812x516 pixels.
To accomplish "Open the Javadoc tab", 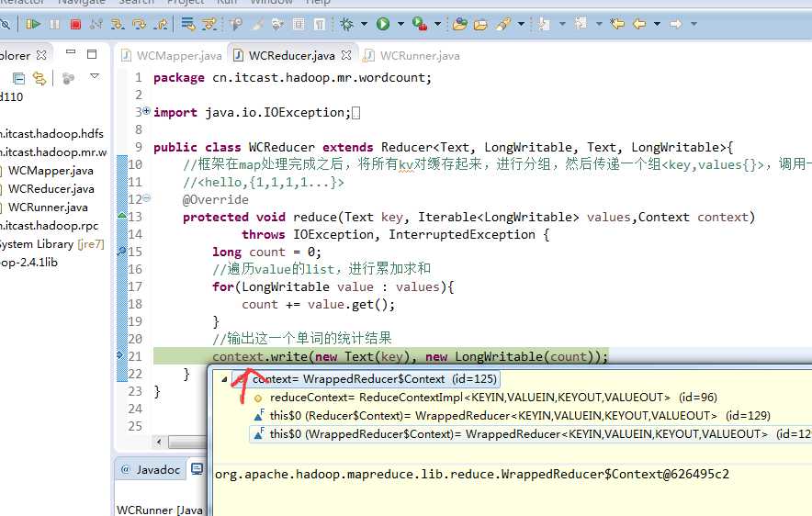I will 151,469.
